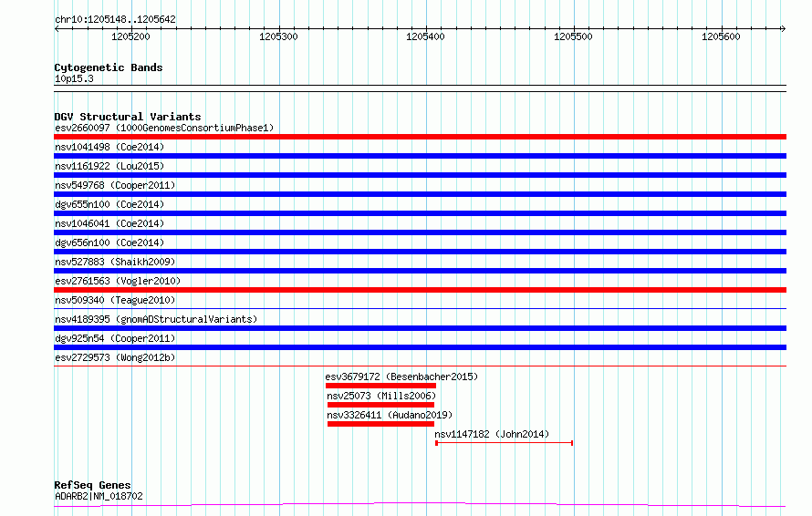
Task: Click the RefSeq Genes track title
Action: tap(92, 485)
